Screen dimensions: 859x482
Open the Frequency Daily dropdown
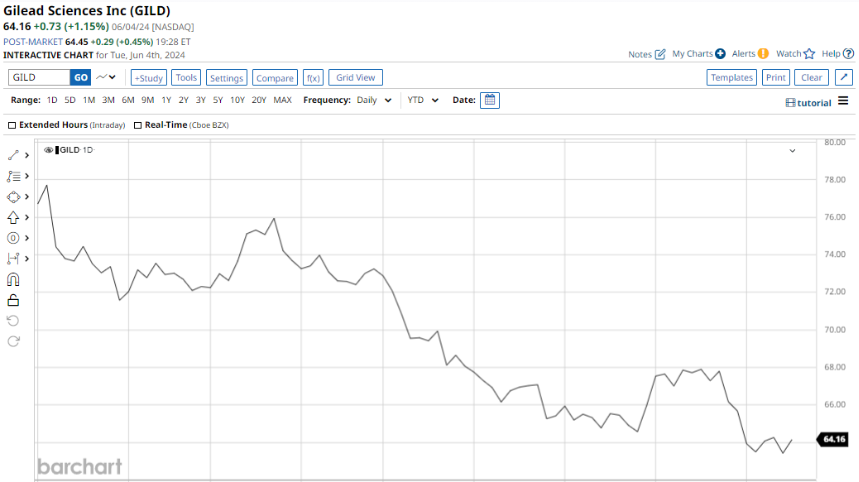[x=374, y=100]
